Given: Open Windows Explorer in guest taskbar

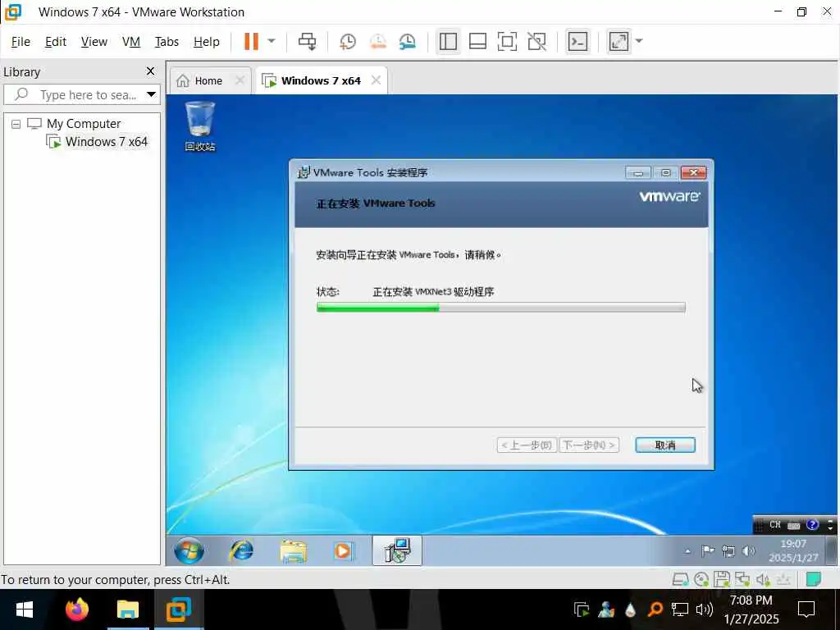Looking at the screenshot, I should coord(293,551).
